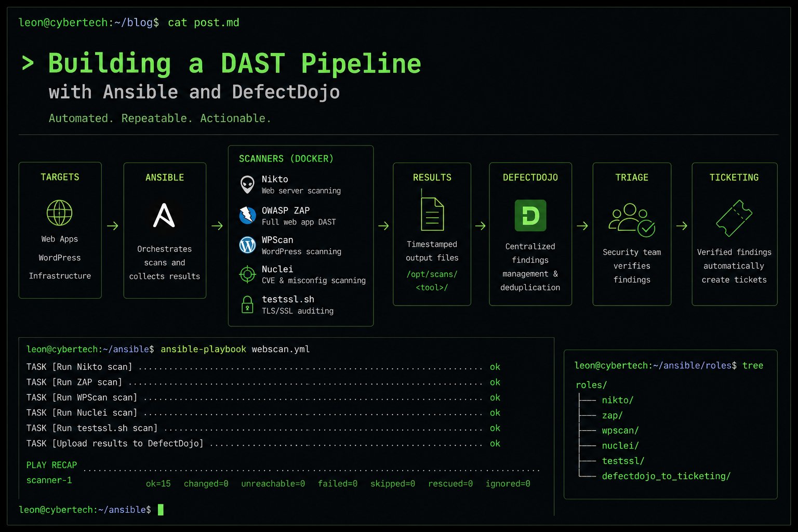Click the 'tree' command in roles terminal
Viewport: 798px width, 532px height.
point(753,365)
